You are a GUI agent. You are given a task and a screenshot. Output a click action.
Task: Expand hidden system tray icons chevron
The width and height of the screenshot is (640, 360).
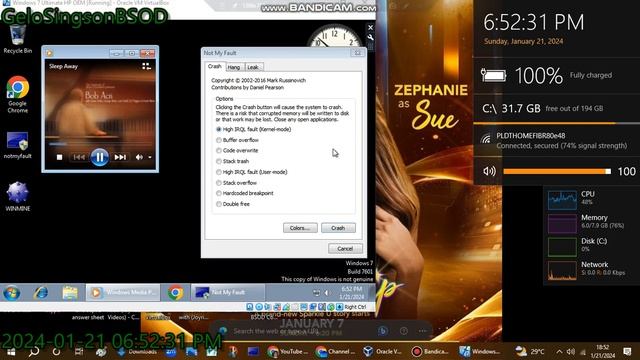[x=559, y=351]
